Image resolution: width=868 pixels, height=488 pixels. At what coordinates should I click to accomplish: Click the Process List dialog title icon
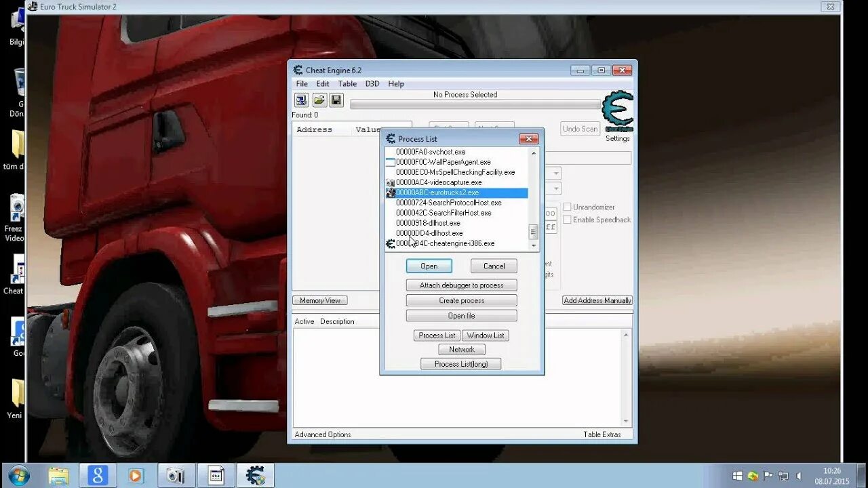pyautogui.click(x=391, y=138)
